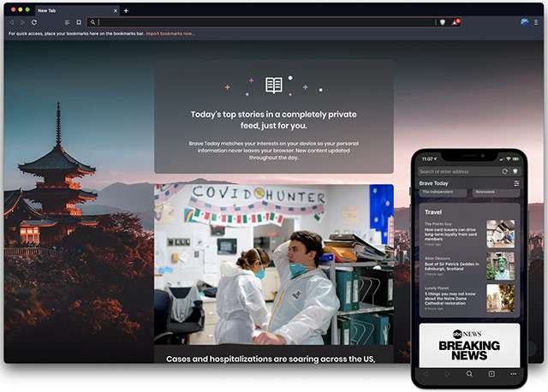Screen dimensions: 548x392
Task: Open Brave Today feed settings on phone
Action: [x=516, y=183]
